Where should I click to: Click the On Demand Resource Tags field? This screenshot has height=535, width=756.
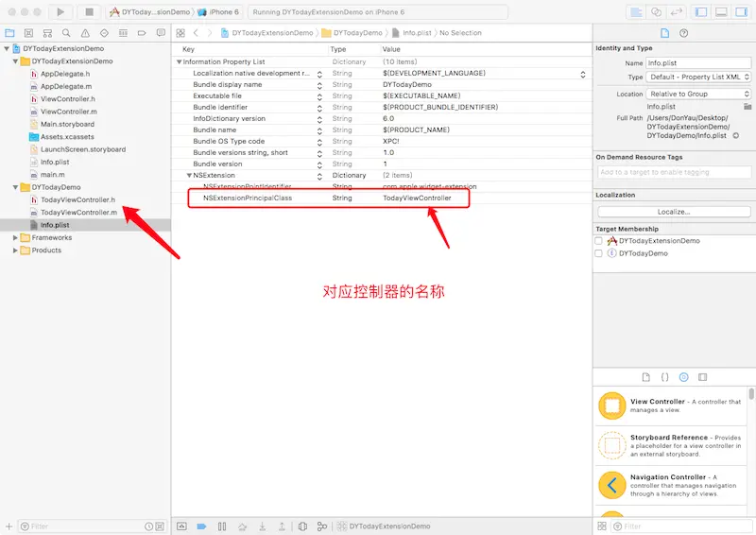[674, 172]
